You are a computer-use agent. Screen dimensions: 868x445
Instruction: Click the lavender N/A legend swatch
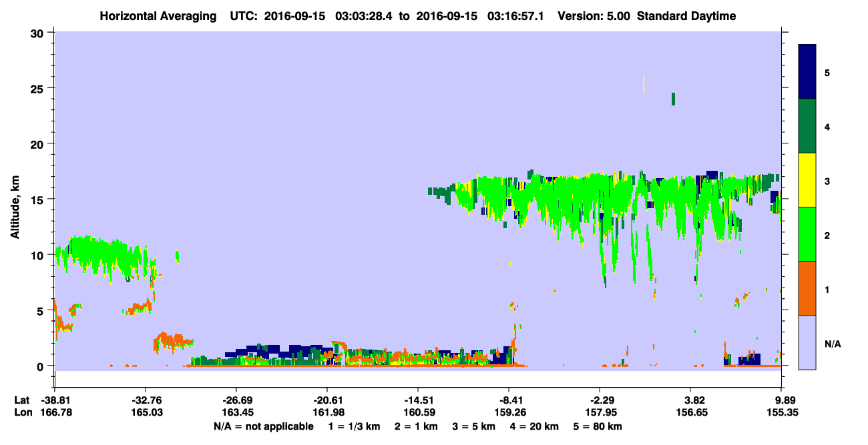(807, 342)
